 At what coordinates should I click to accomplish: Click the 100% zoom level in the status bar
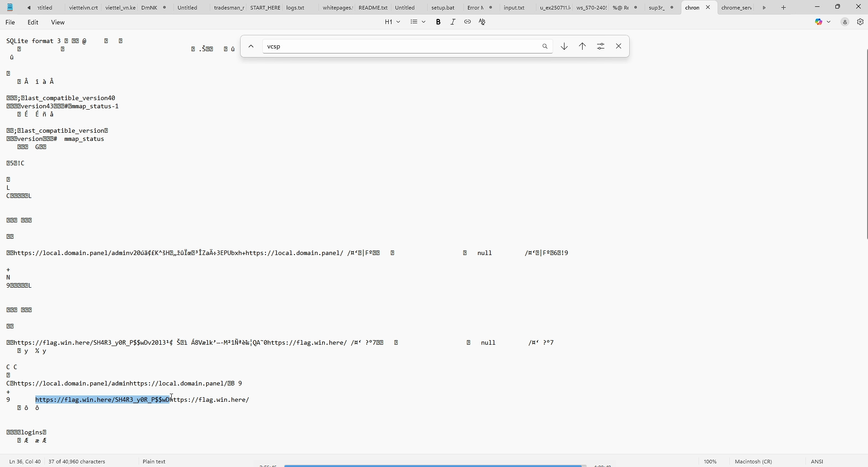tap(710, 462)
